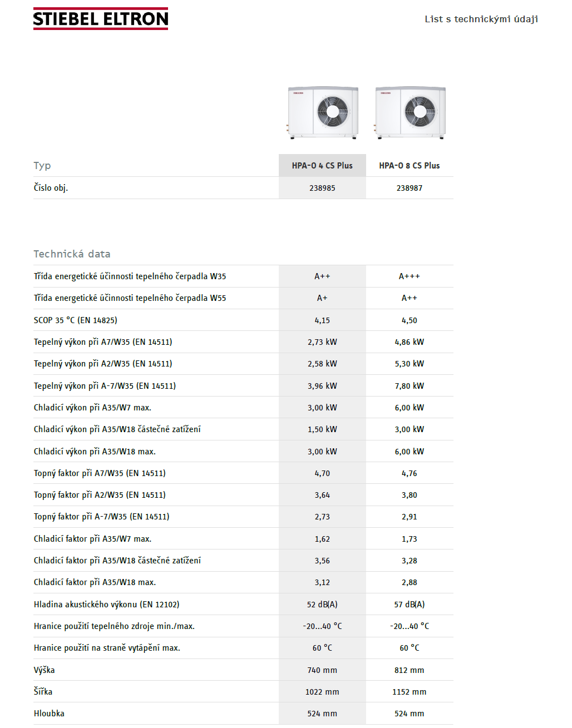Viewport: 572px width, 728px height.
Task: Click the "Technická data" section heading
Action: (x=72, y=254)
